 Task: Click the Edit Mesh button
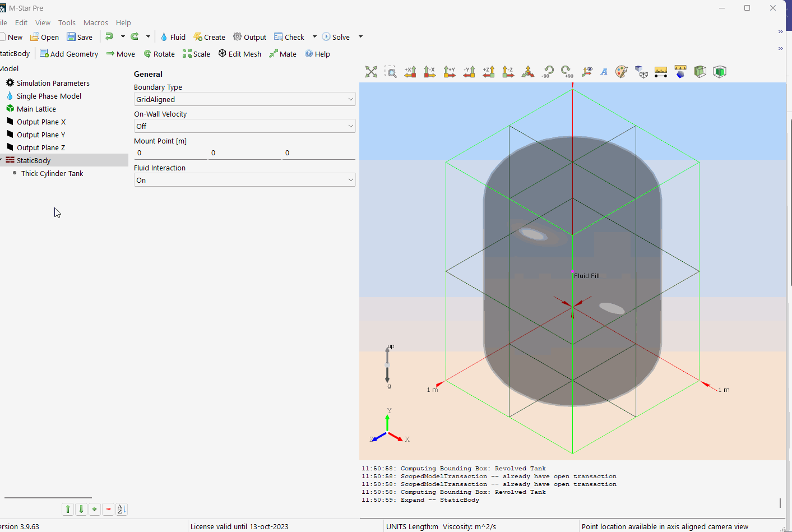(x=239, y=54)
